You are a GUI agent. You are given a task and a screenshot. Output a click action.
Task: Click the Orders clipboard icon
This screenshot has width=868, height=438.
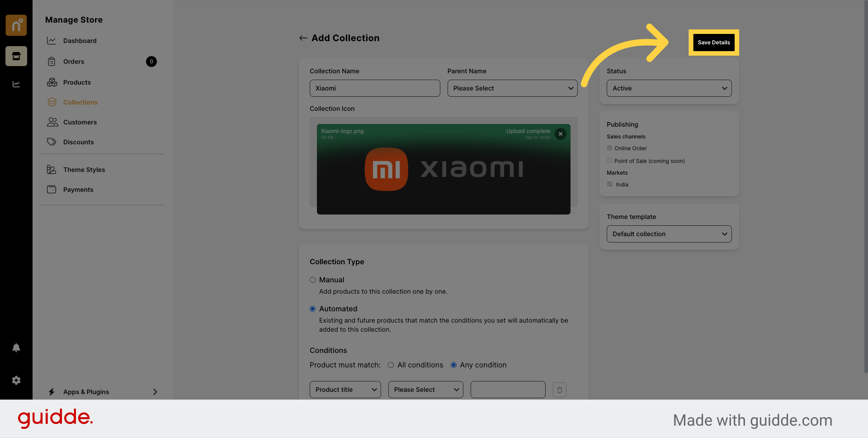pyautogui.click(x=52, y=62)
